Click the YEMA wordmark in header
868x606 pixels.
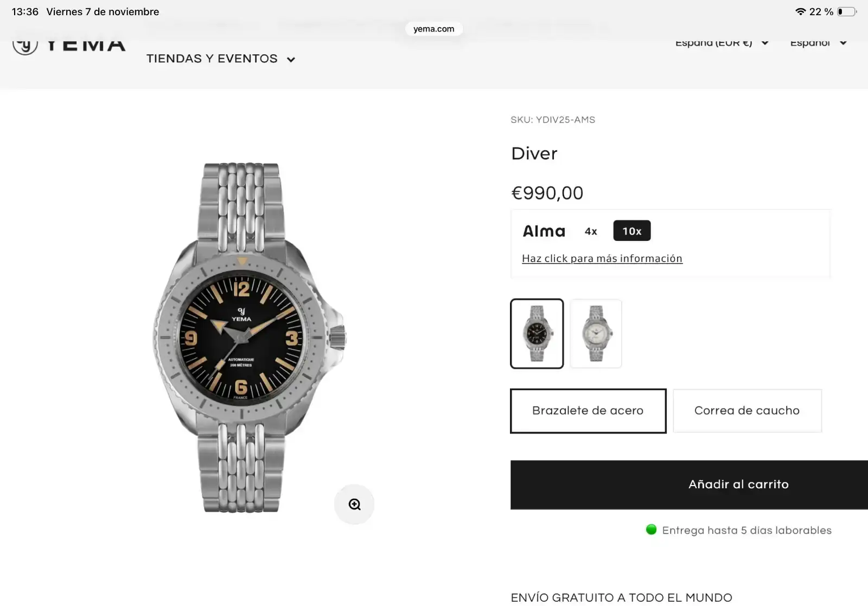[x=86, y=45]
